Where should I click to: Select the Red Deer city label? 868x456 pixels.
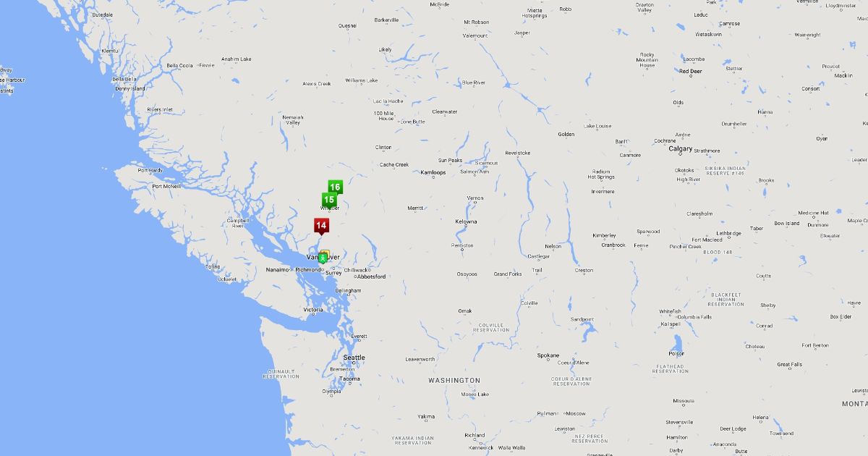(690, 71)
